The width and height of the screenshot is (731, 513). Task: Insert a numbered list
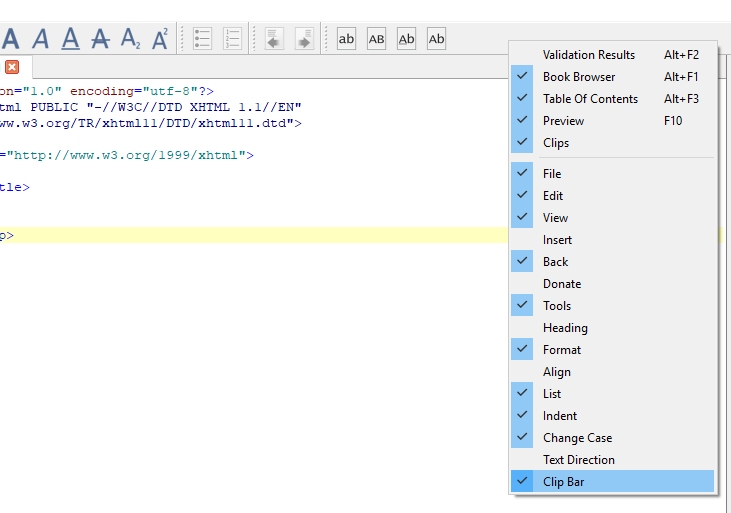(x=232, y=39)
